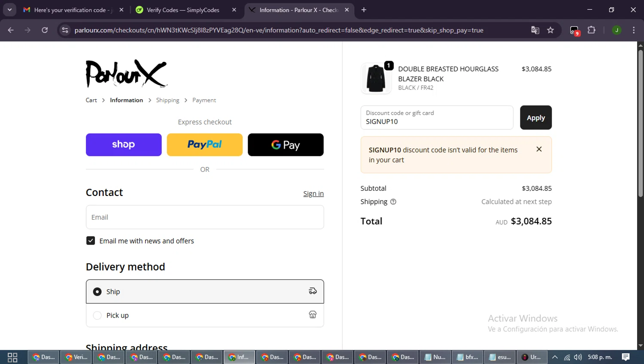
Task: Switch to the Verify Codes SimplyCodes tab
Action: coord(183,10)
